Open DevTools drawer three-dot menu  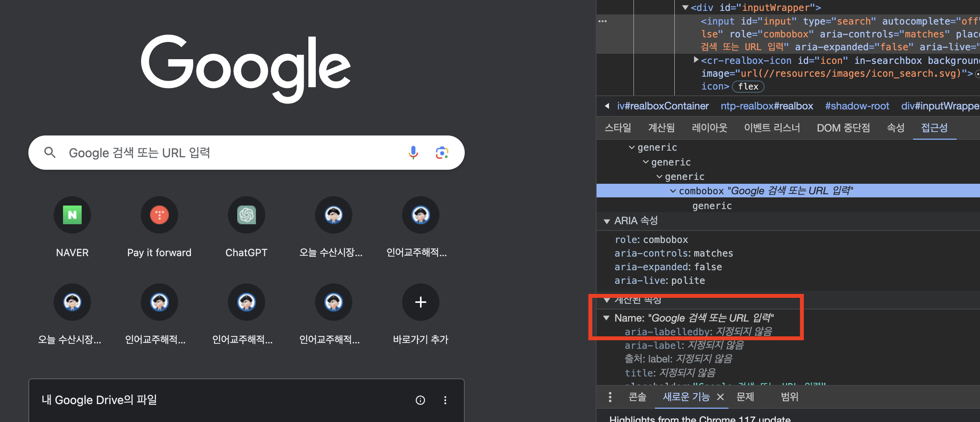click(610, 397)
